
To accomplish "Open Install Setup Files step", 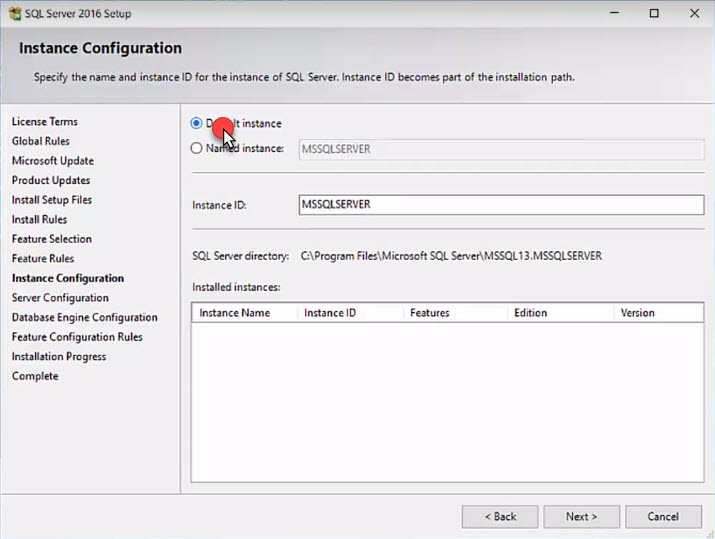I will 52,200.
